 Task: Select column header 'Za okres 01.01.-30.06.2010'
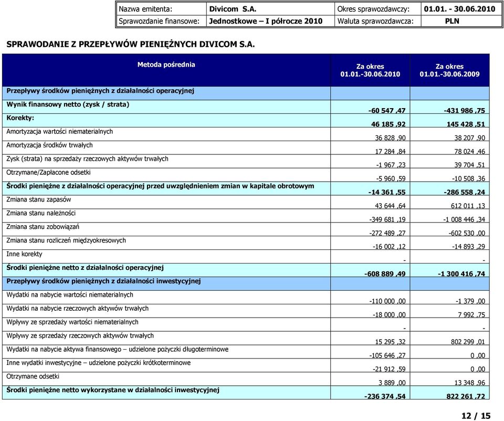click(x=370, y=70)
